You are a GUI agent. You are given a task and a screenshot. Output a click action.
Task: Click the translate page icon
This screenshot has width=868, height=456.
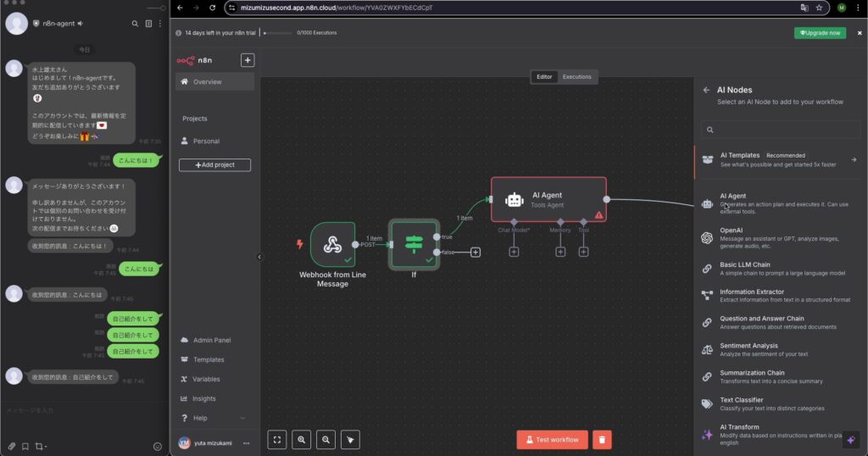[x=804, y=8]
